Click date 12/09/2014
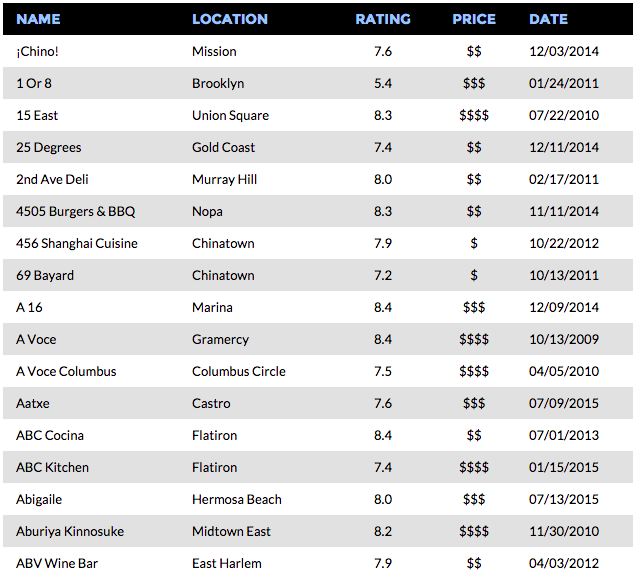The height and width of the screenshot is (578, 636). (564, 307)
